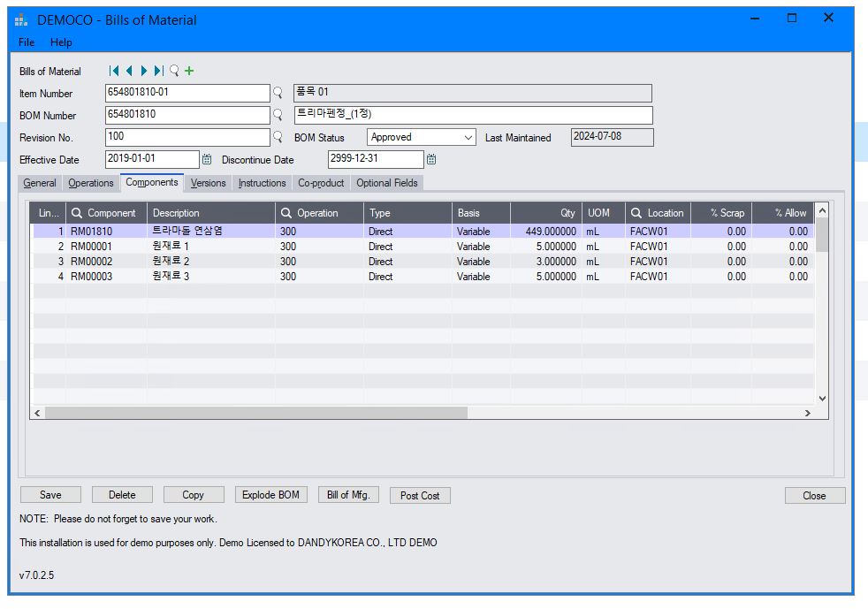Open Bill of Mfg. button
868x609 pixels.
tap(348, 495)
